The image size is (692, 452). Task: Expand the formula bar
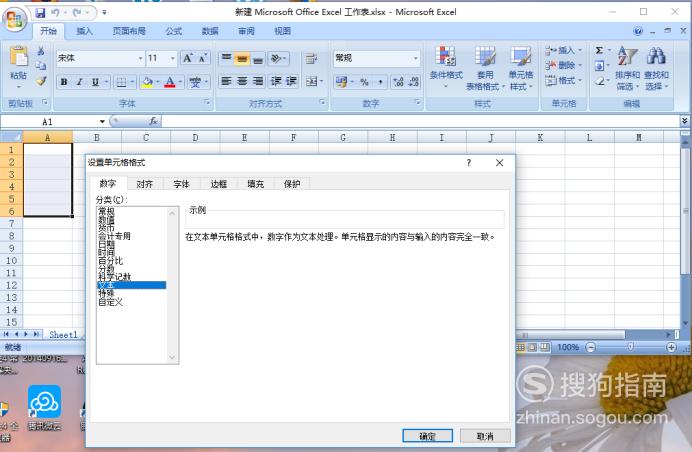(x=684, y=121)
